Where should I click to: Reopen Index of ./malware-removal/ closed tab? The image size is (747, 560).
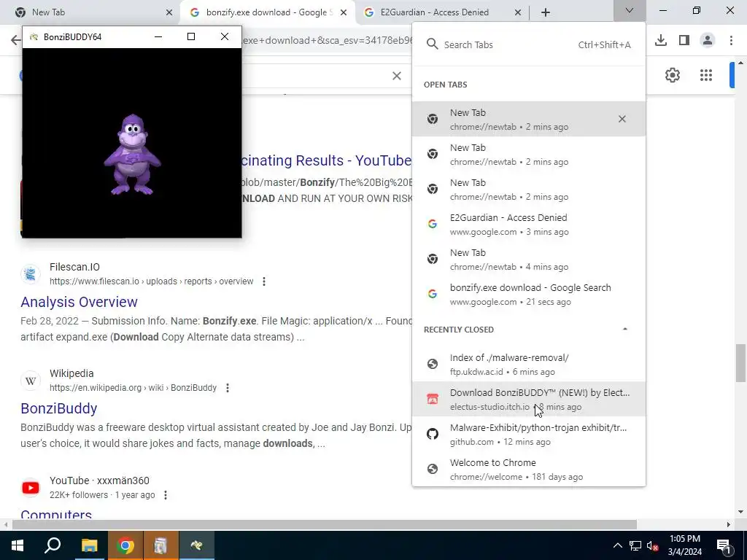[x=529, y=365]
